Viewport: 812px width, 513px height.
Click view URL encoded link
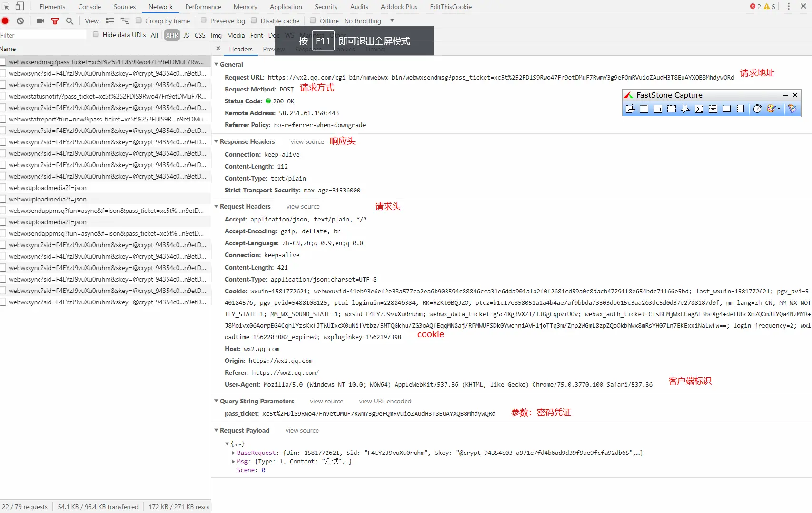coord(386,402)
